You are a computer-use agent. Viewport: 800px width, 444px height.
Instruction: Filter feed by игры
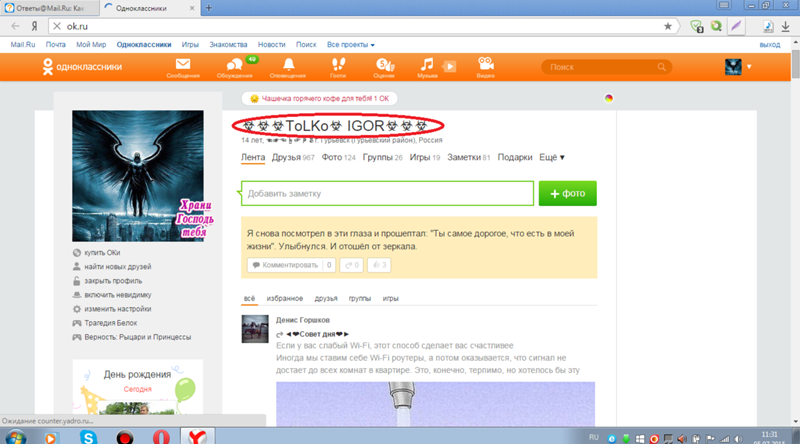390,299
